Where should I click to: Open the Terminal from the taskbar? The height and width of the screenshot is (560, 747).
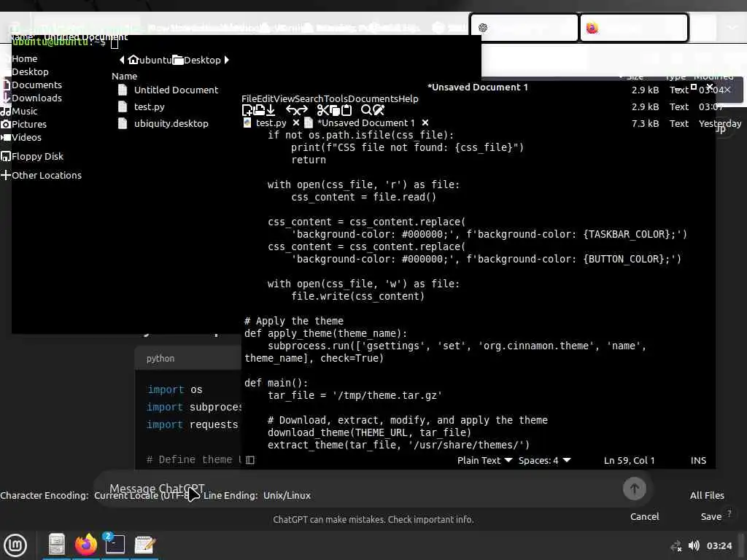115,544
